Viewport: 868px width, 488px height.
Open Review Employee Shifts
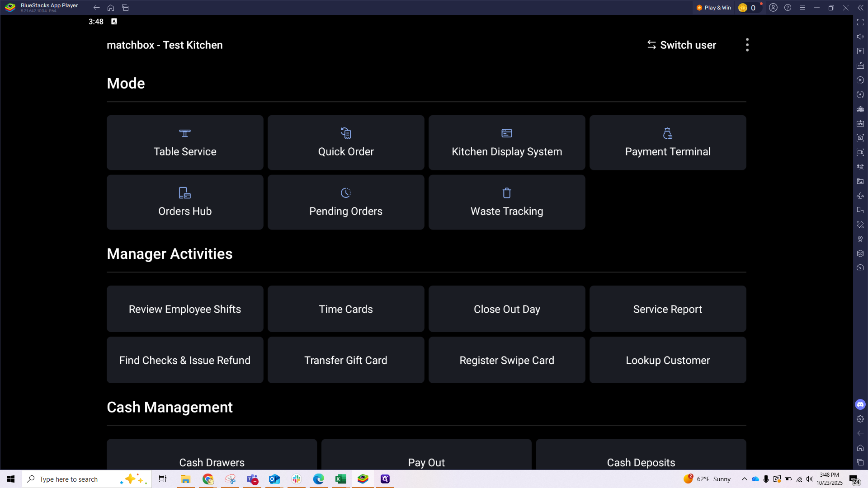[x=185, y=309]
